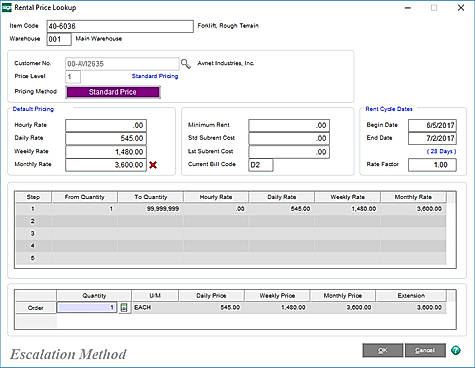Click the Begin Date field
Viewport: 475px width, 368px height.
(x=432, y=125)
